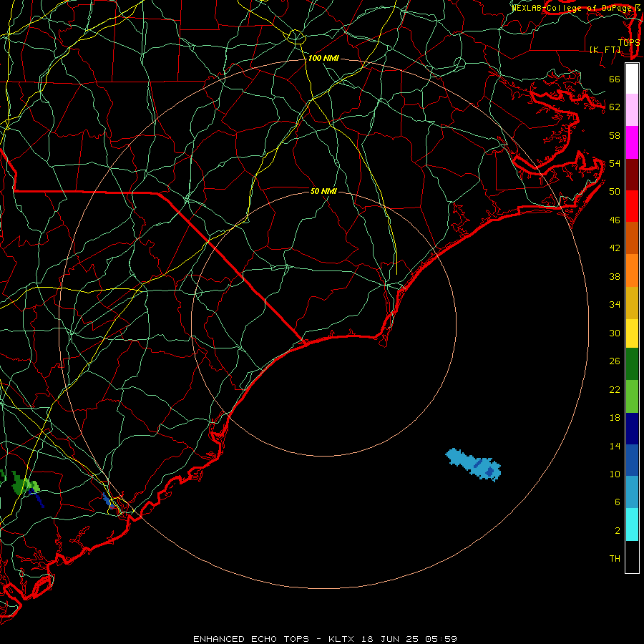Click the bright orange legend swatch
644x644 pixels.
pyautogui.click(x=632, y=270)
